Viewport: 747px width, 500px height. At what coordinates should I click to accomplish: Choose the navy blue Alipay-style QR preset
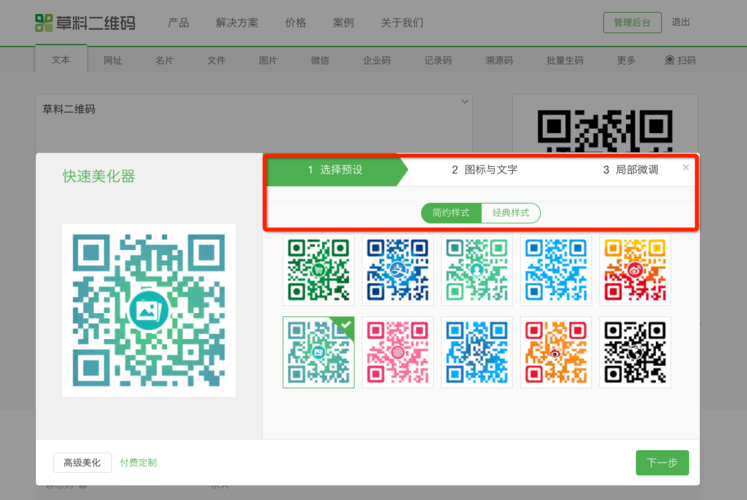coord(397,270)
